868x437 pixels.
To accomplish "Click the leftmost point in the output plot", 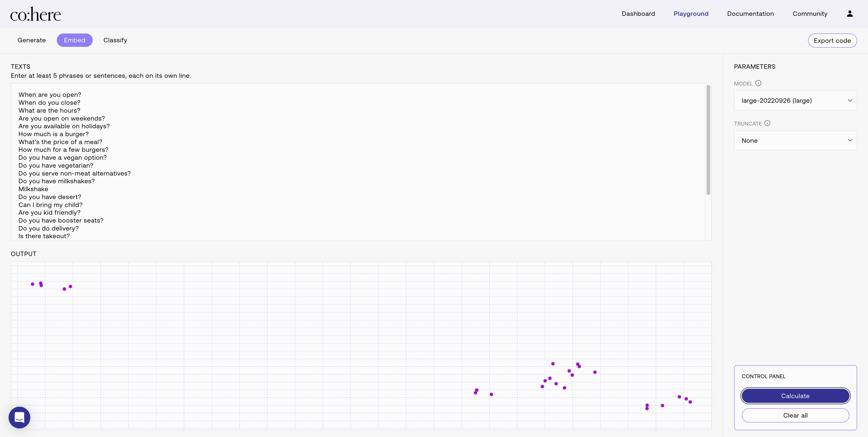I will coord(33,284).
